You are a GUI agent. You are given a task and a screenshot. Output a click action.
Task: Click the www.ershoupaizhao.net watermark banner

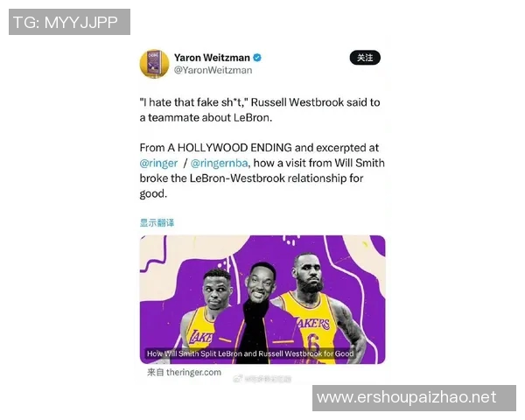[414, 398]
